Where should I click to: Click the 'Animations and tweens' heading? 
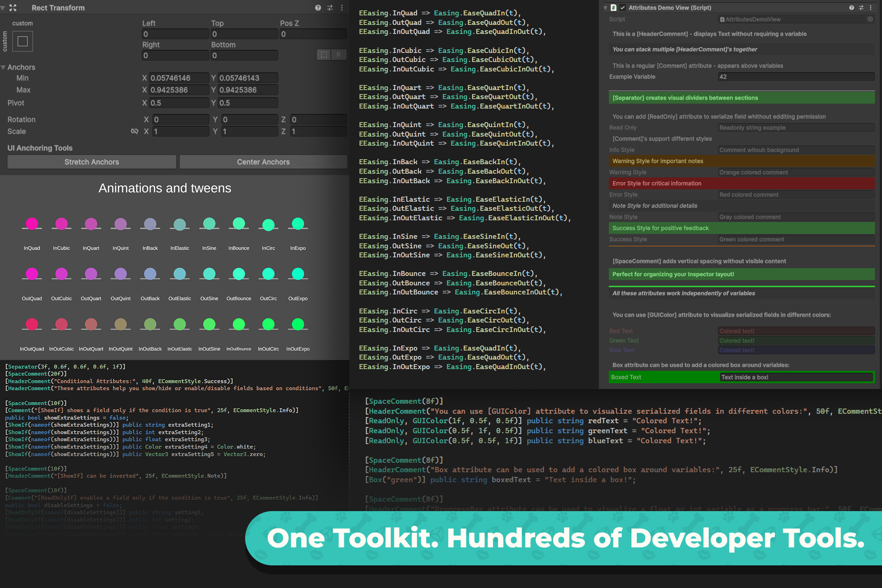coord(165,188)
